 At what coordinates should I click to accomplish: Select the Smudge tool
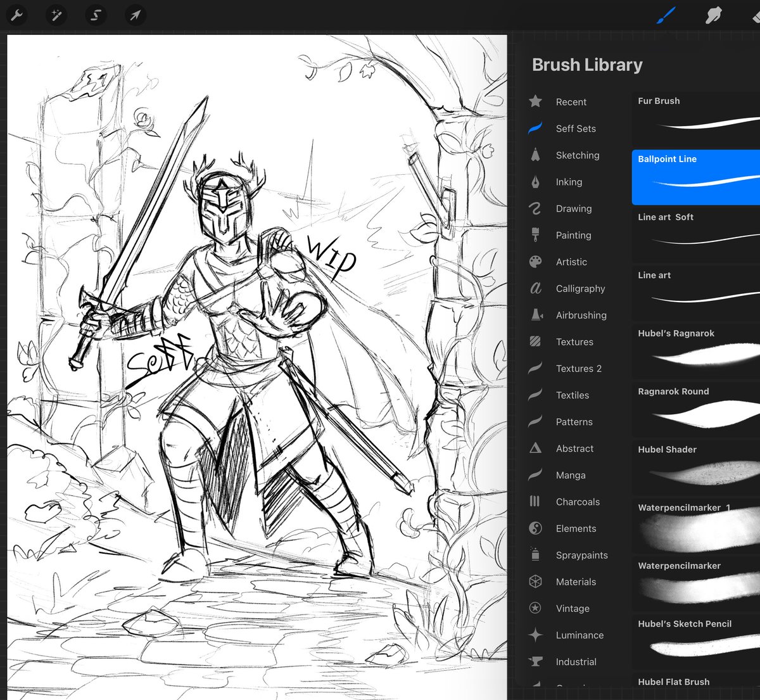(714, 15)
